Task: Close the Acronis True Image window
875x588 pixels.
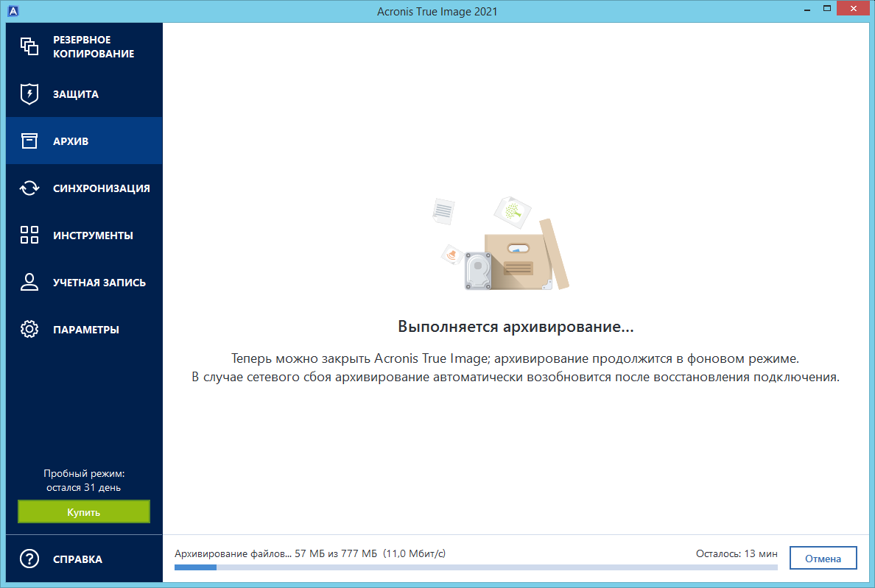Action: tap(853, 8)
